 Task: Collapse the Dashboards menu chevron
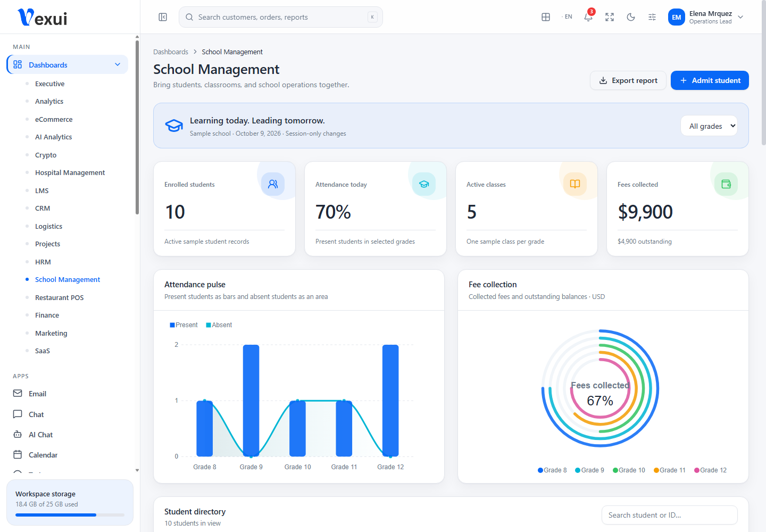coord(118,65)
